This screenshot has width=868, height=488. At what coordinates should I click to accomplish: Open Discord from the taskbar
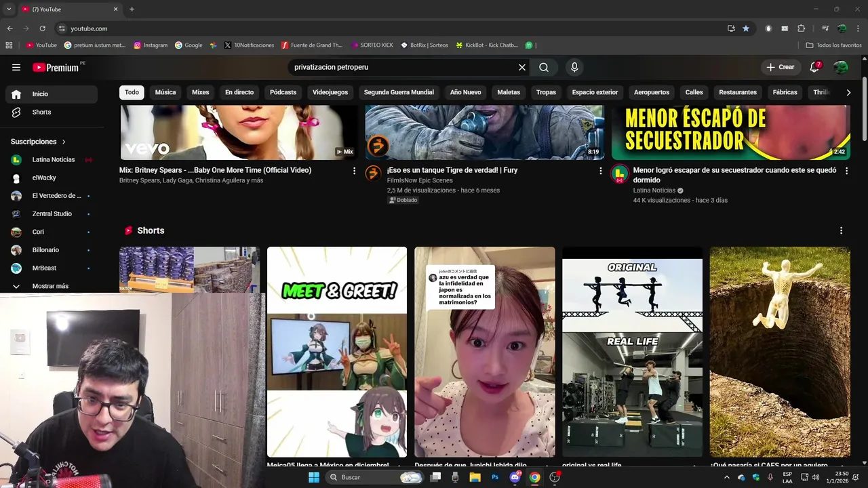point(515,477)
